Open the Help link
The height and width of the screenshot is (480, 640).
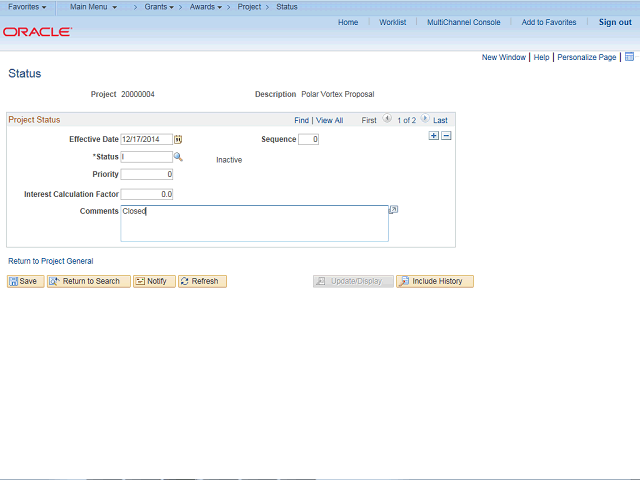[541, 58]
